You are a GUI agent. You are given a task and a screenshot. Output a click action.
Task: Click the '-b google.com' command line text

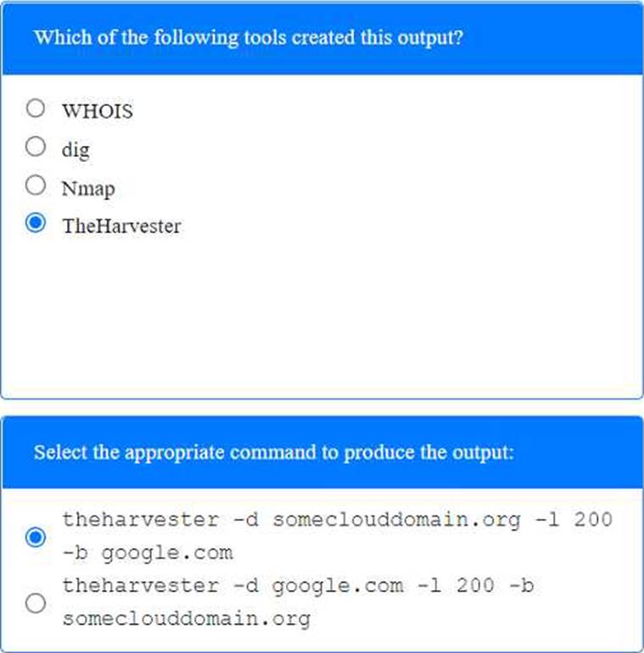click(148, 553)
